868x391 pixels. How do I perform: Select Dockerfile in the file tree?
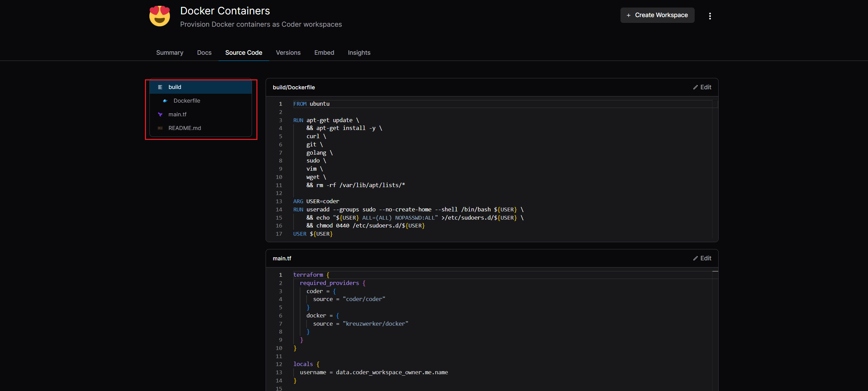187,101
